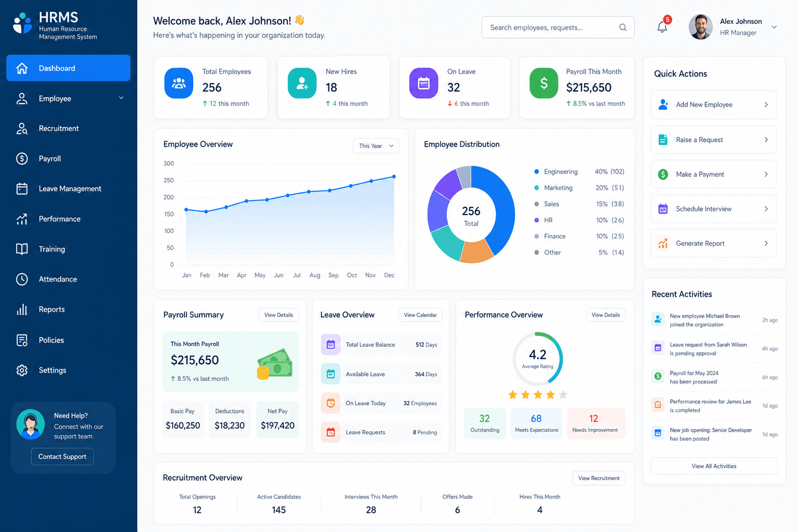
Task: Click Michael Brown activity icon
Action: [658, 320]
